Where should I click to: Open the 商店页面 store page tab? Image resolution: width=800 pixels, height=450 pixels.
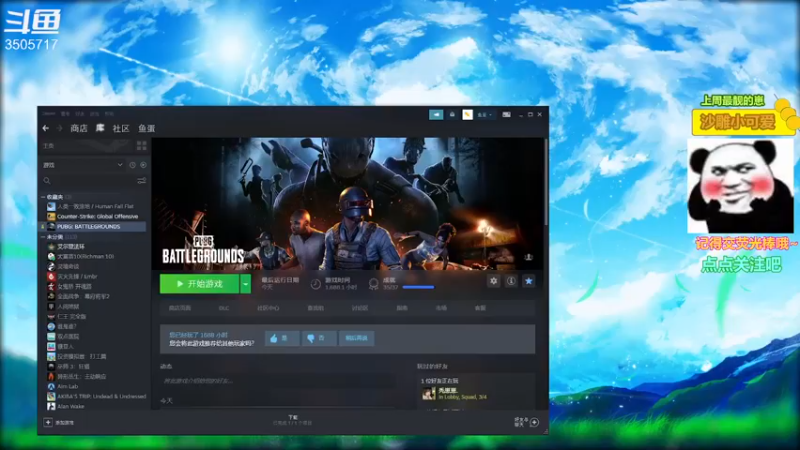(180, 308)
